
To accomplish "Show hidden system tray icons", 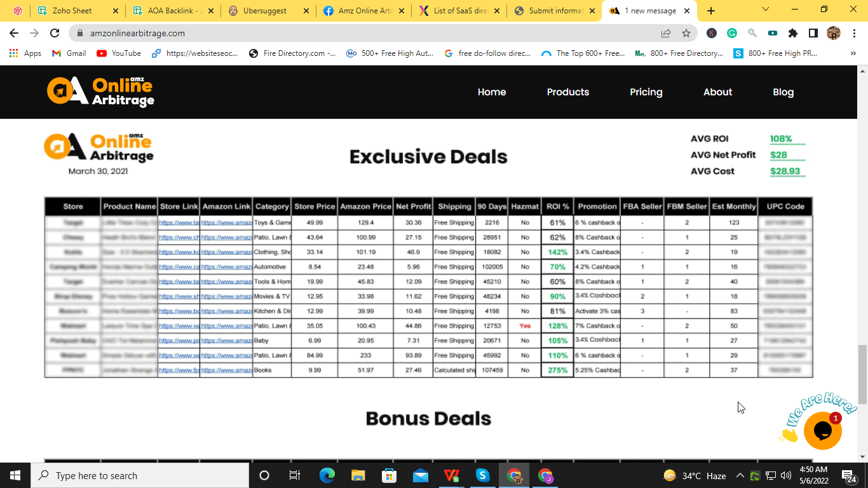I will pyautogui.click(x=740, y=475).
